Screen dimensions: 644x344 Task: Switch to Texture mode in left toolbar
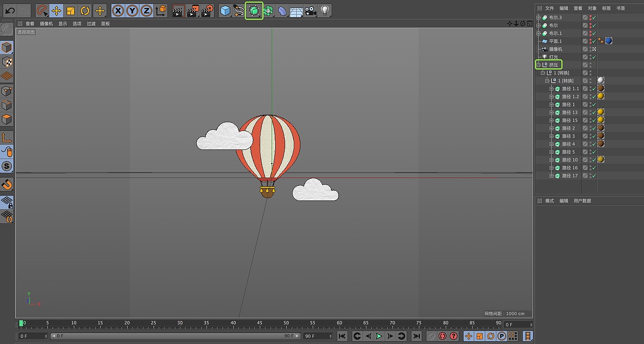coord(7,62)
